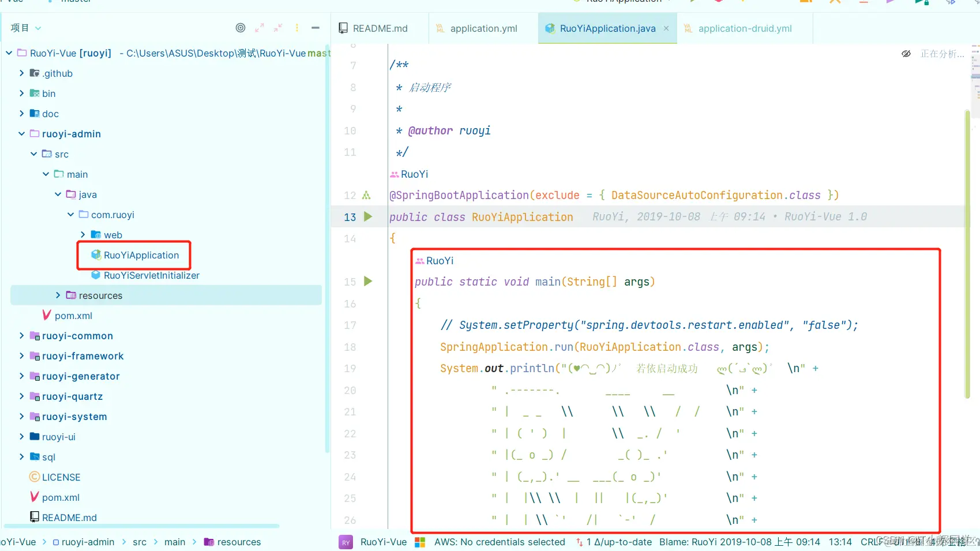Click the RuoYi-Vue breadcrumb
The height and width of the screenshot is (551, 980).
tap(18, 542)
